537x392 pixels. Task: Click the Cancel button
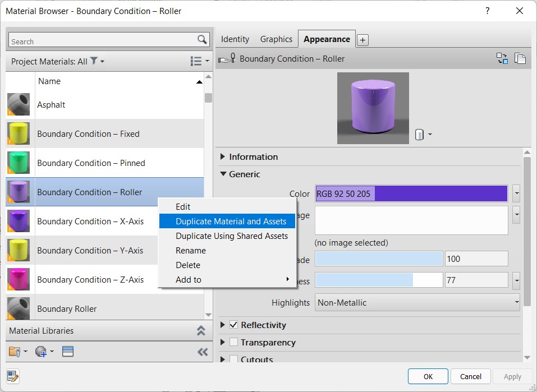tap(471, 377)
